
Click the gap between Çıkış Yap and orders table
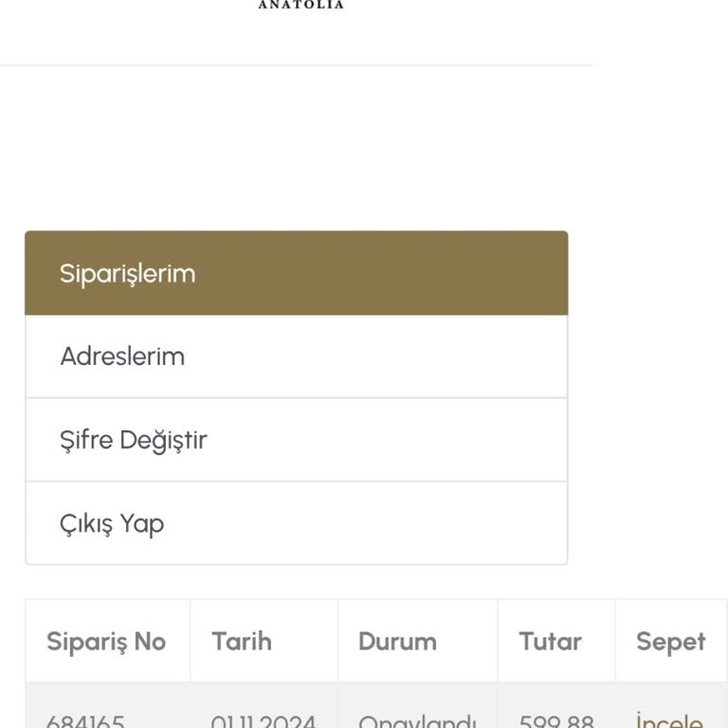coord(296,582)
